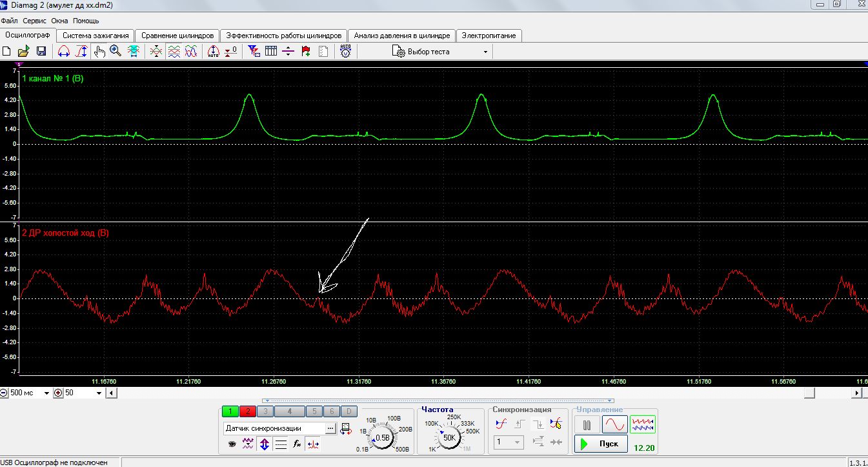
Task: Toggle separated channels view icon
Action: 174,52
